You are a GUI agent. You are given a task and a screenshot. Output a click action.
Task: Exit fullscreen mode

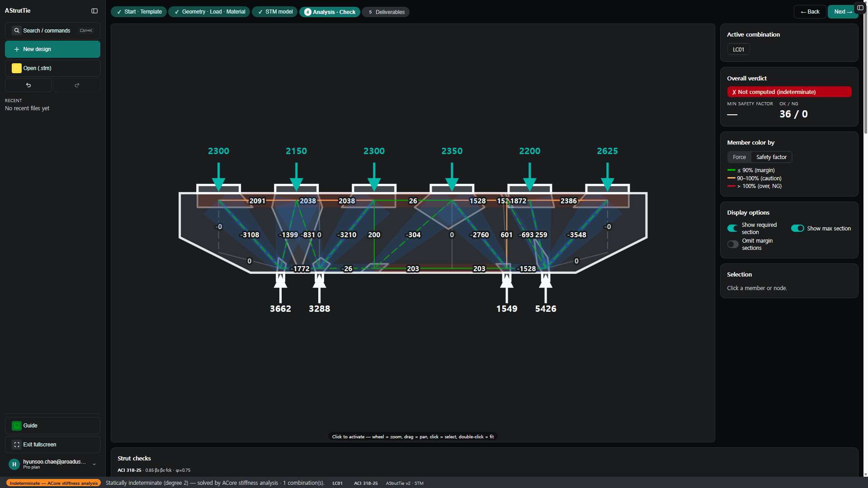tap(52, 445)
